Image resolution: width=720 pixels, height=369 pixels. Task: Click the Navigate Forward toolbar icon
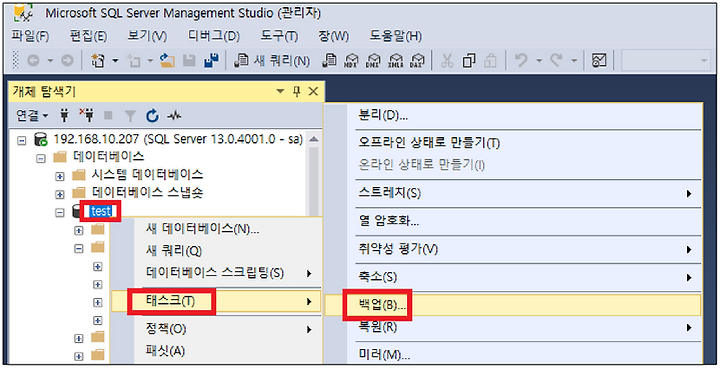[68, 61]
